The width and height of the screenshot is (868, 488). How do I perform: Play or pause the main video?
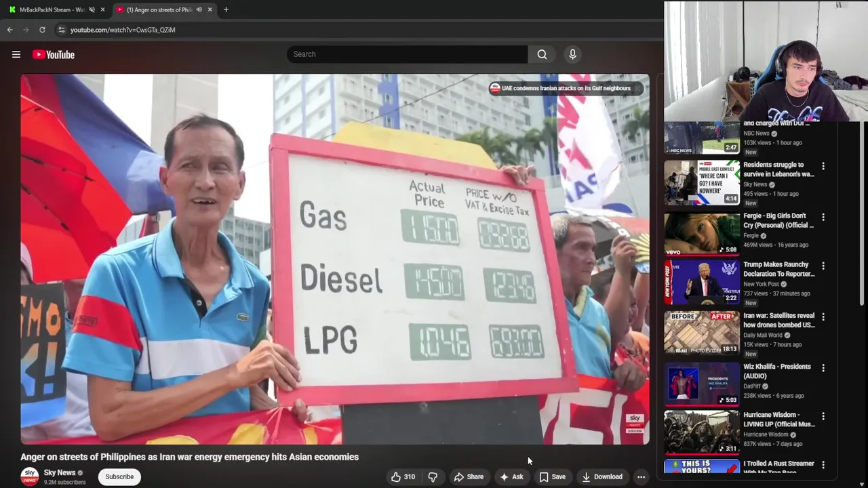coord(335,259)
